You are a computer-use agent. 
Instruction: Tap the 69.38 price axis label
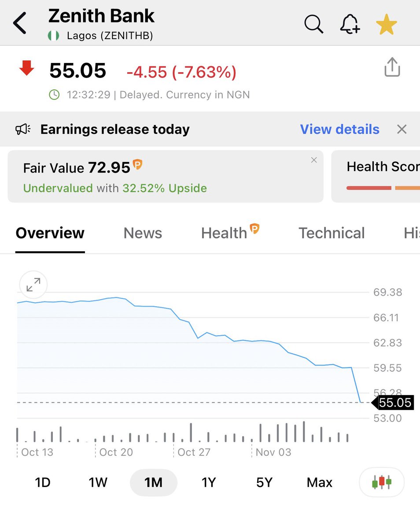click(387, 292)
